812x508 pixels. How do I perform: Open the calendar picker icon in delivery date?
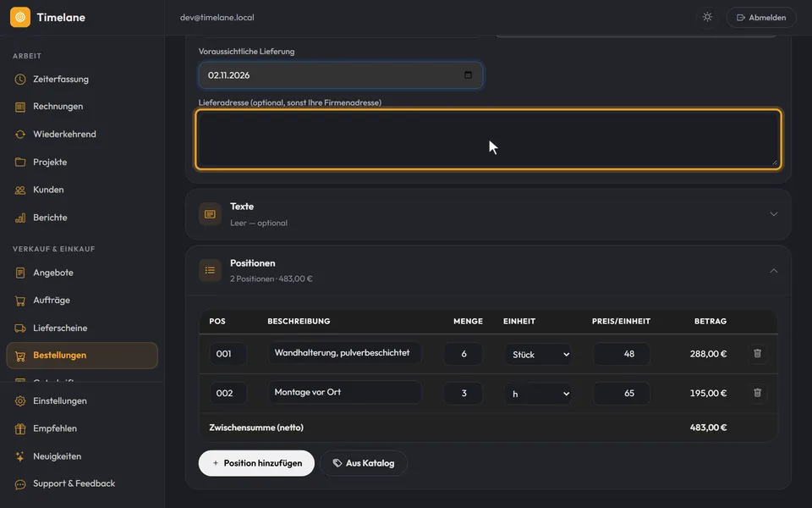[468, 75]
